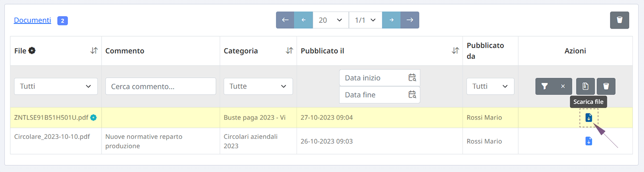Open calendar icon in Data fine field
The width and height of the screenshot is (644, 172).
pyautogui.click(x=412, y=95)
